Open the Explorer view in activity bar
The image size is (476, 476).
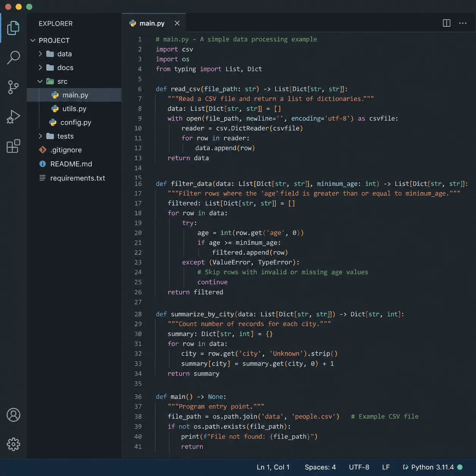click(x=13, y=28)
